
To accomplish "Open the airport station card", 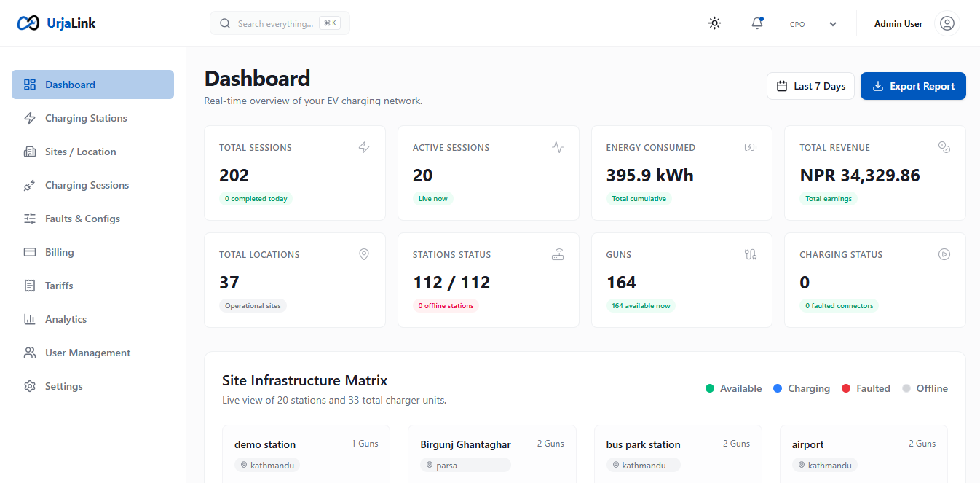I will pos(864,454).
